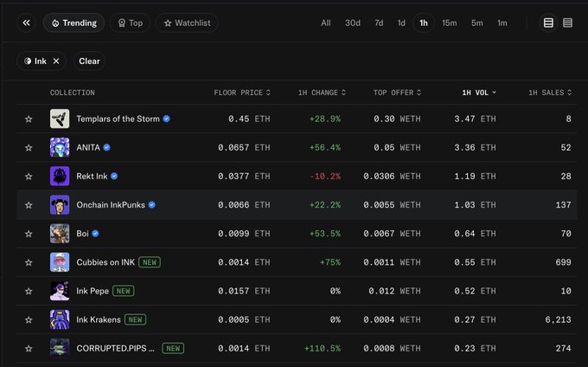Star Templars of the Storm for watchlist
The image size is (588, 367).
tap(29, 119)
